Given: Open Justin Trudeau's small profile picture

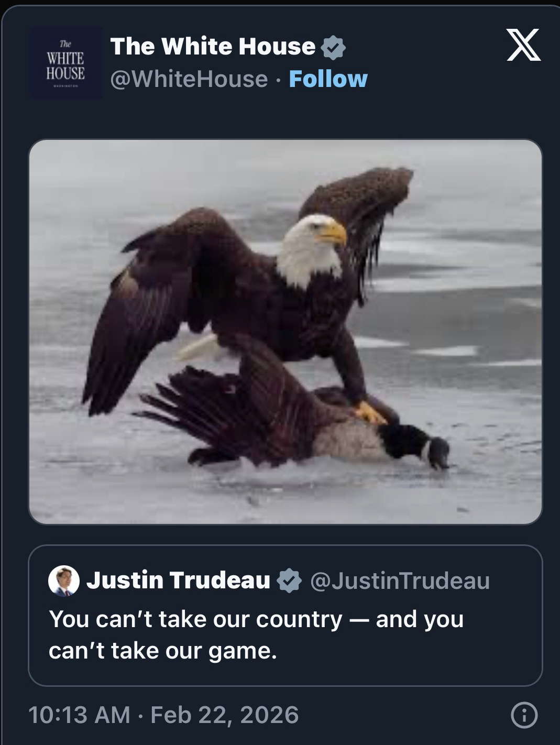Looking at the screenshot, I should 64,581.
